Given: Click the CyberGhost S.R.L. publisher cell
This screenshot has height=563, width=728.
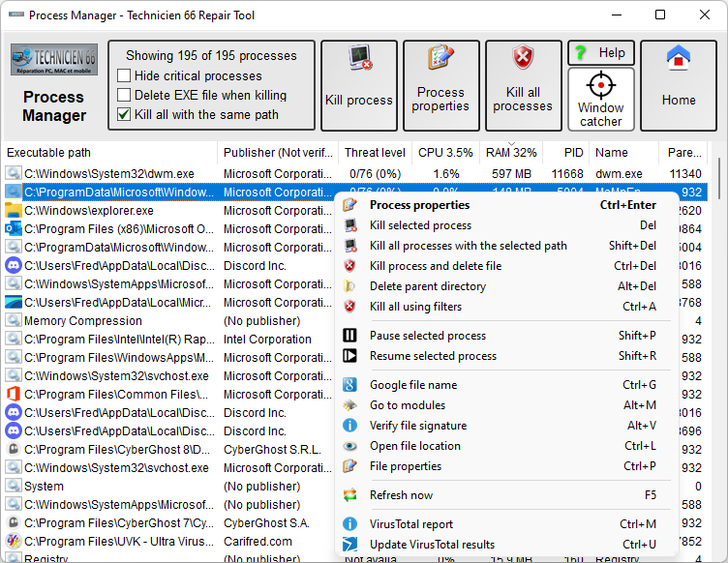Looking at the screenshot, I should (272, 450).
